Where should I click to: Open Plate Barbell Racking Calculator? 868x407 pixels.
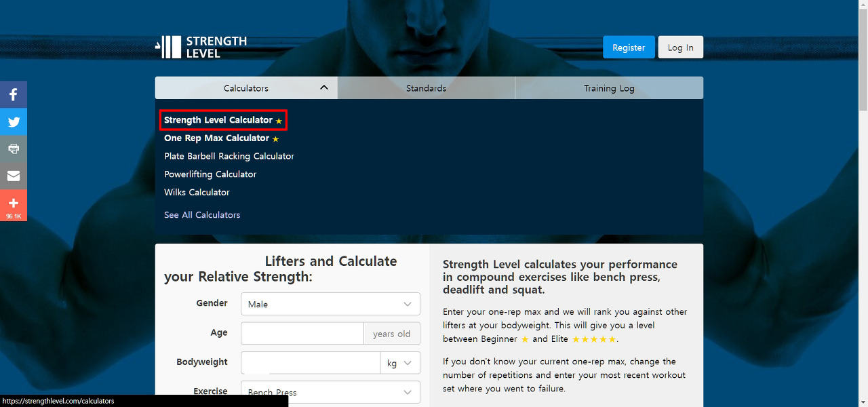[x=229, y=156]
